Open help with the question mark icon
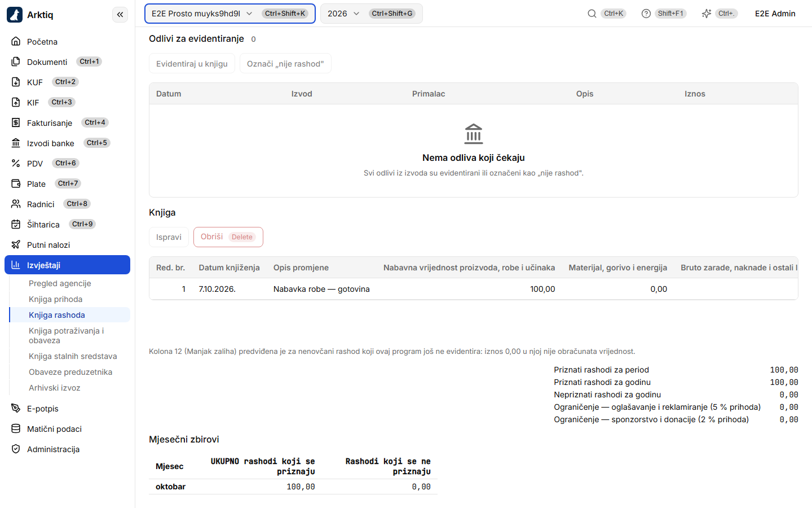812x508 pixels. click(x=646, y=14)
